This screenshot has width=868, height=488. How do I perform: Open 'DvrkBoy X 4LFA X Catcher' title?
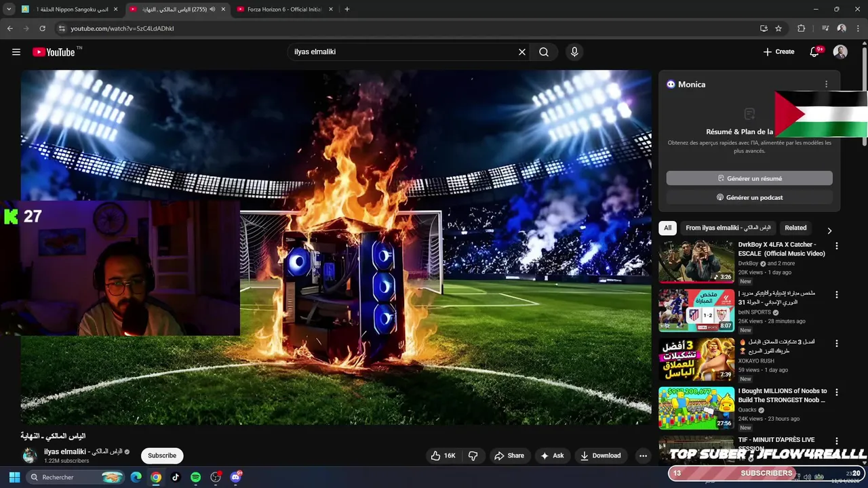pyautogui.click(x=782, y=249)
